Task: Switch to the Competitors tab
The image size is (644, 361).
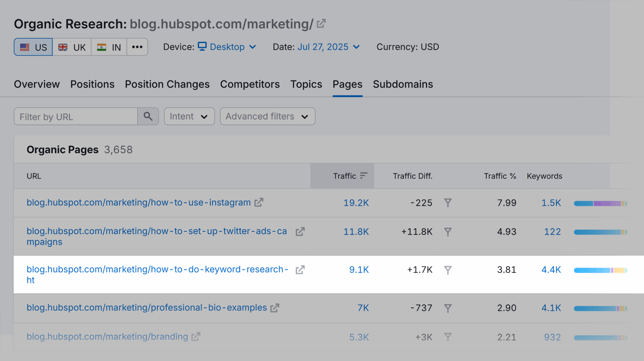Action: (x=250, y=84)
